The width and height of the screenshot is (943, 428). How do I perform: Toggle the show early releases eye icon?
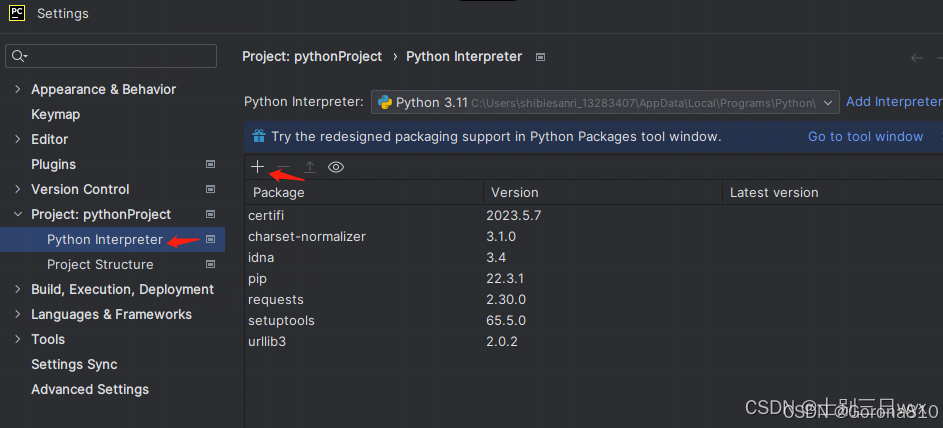(336, 167)
